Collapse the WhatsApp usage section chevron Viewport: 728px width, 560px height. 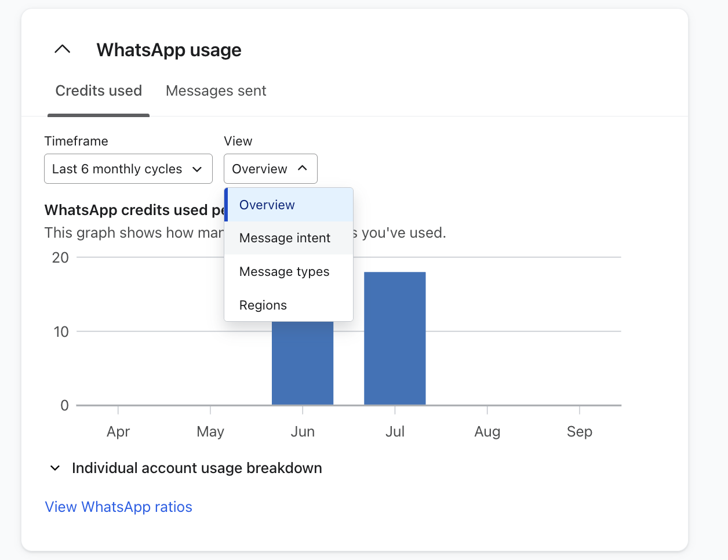pyautogui.click(x=62, y=50)
